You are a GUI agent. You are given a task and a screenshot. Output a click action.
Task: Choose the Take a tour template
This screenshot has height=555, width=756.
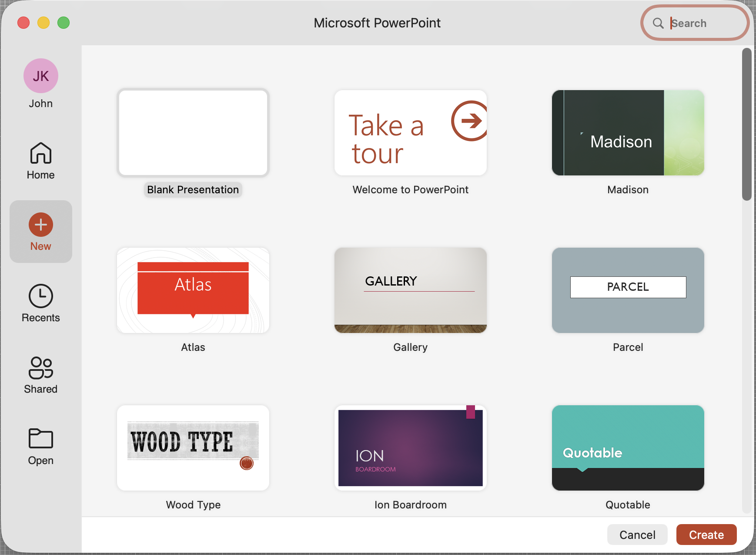point(411,133)
